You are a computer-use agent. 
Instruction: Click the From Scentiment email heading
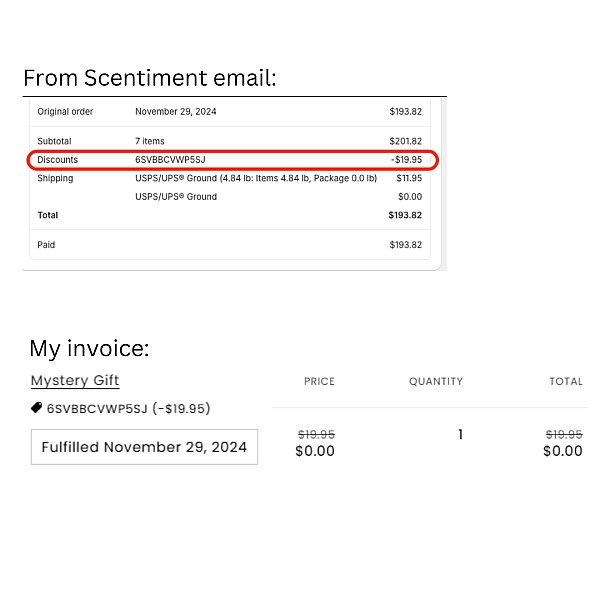click(150, 78)
